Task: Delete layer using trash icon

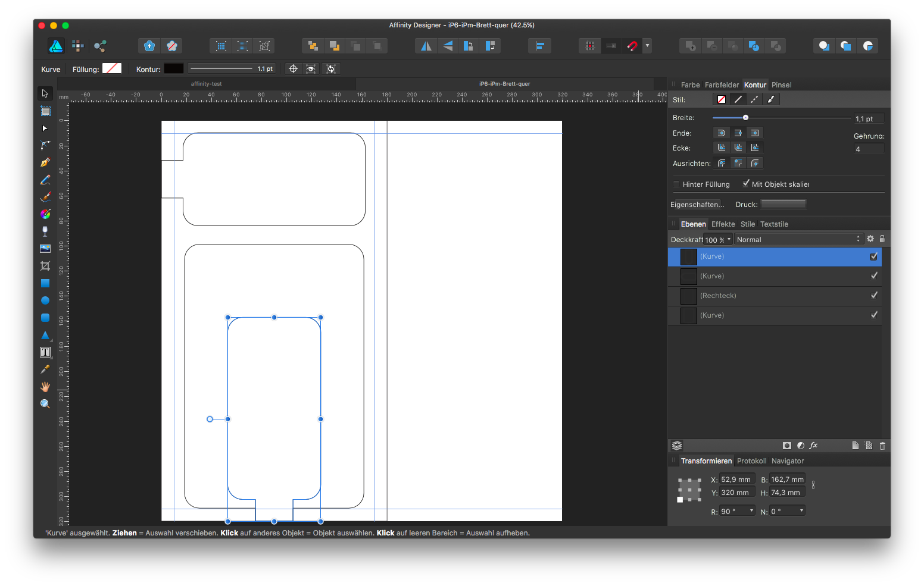Action: click(882, 446)
